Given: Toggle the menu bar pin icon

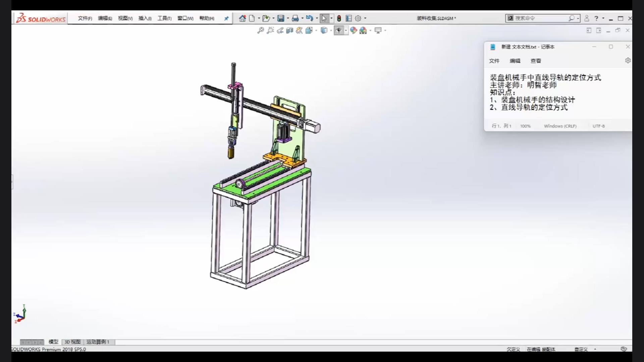Looking at the screenshot, I should point(226,18).
